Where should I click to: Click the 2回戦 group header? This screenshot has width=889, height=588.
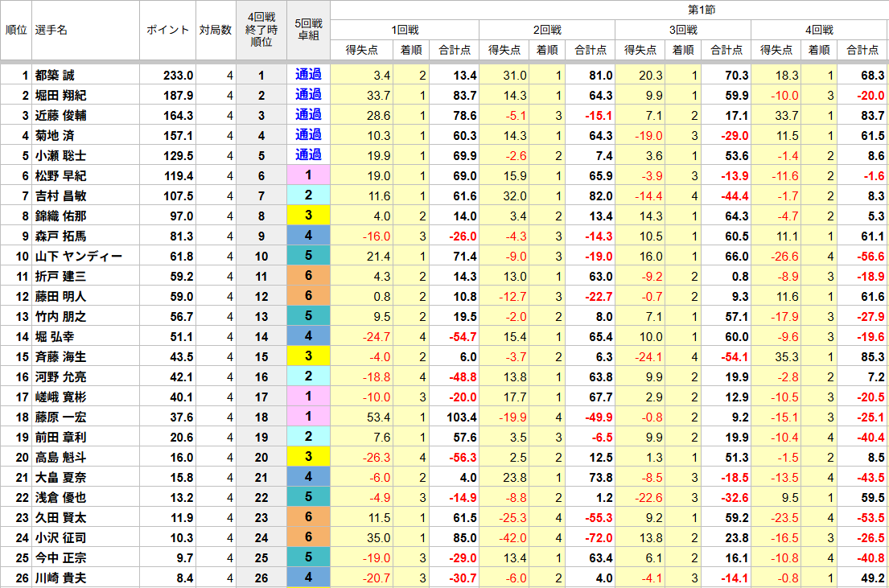coord(547,30)
